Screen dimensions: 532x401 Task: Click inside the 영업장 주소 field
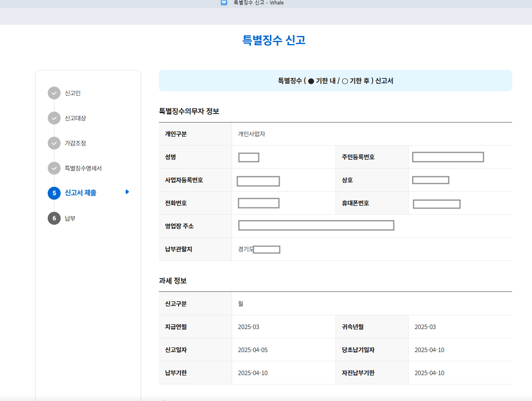coord(316,226)
